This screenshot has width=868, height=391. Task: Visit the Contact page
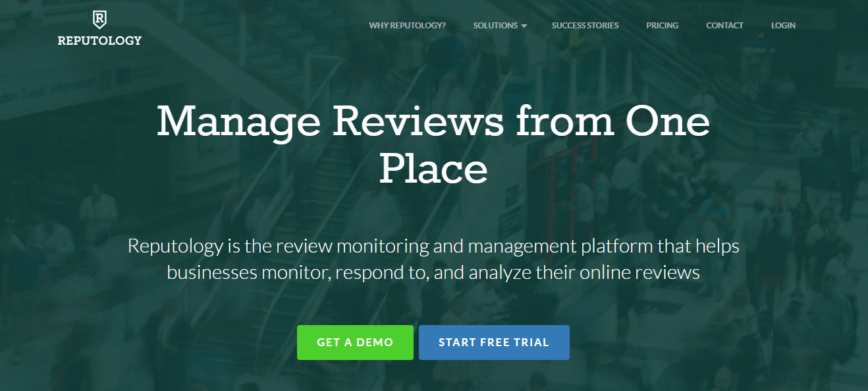tap(724, 26)
